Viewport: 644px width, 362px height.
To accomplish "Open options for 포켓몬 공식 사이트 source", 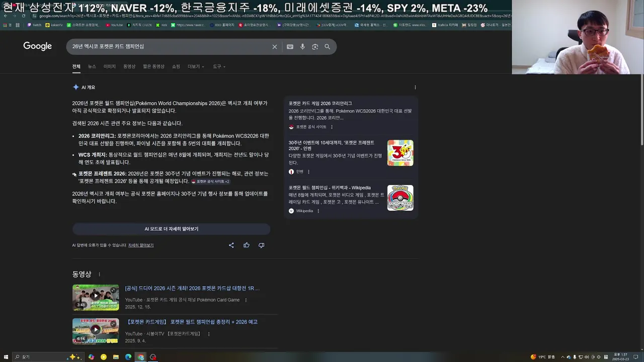I will tap(332, 127).
